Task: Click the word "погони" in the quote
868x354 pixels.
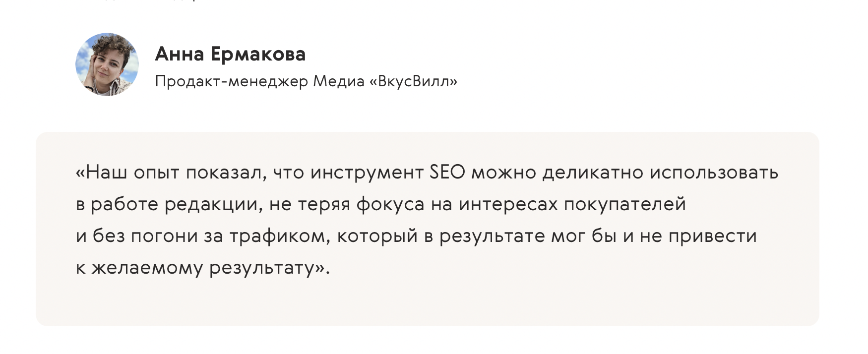Action: tap(164, 236)
